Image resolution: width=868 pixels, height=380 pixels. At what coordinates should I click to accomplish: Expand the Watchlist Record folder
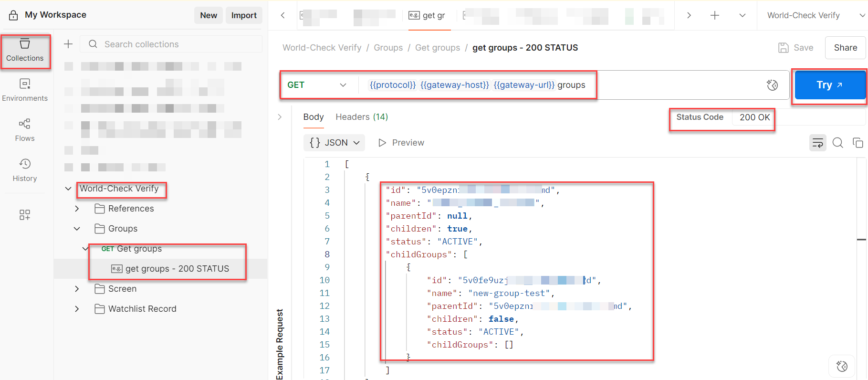click(x=77, y=309)
